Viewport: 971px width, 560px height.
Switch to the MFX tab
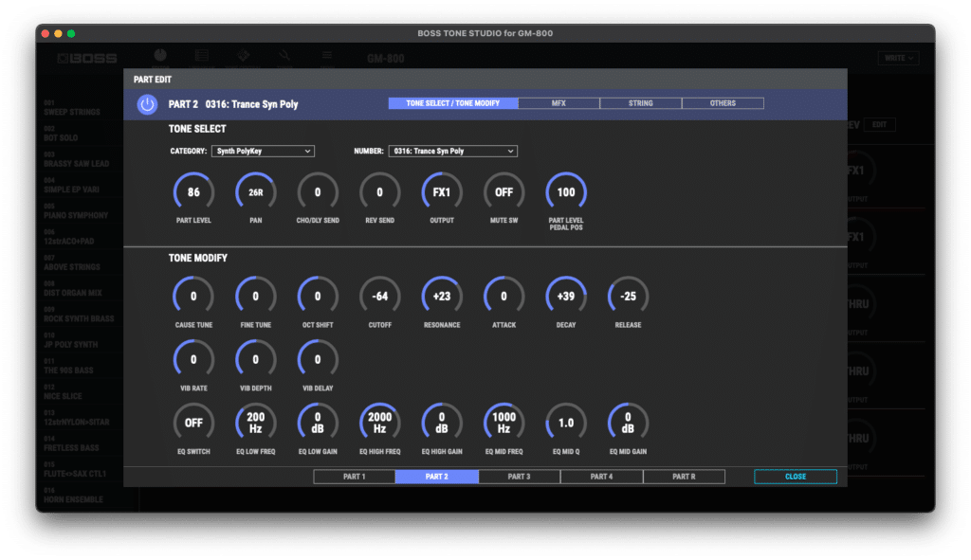click(x=559, y=103)
